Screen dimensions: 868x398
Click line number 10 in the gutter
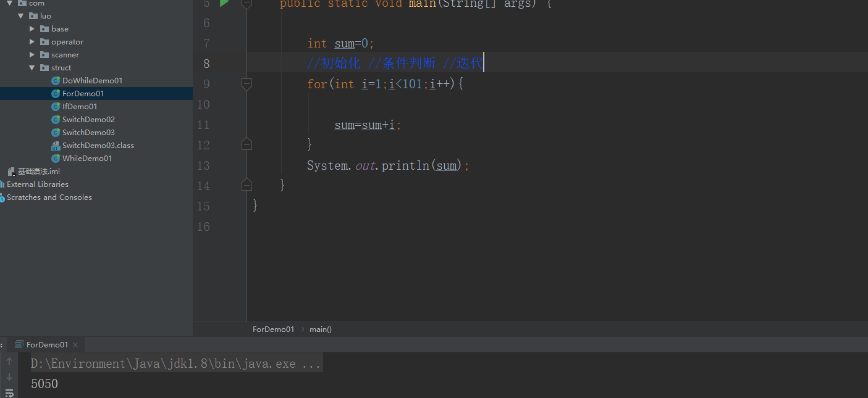tap(203, 104)
